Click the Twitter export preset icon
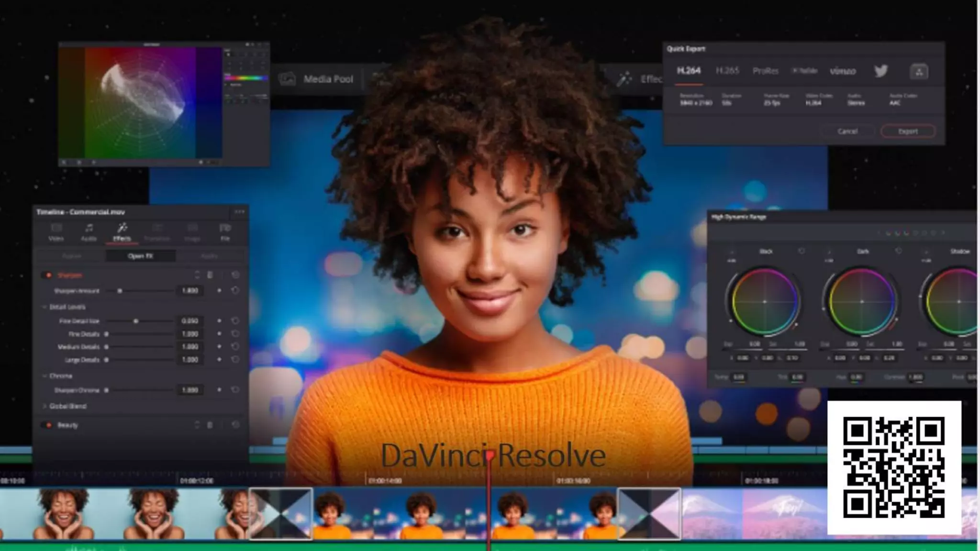The image size is (980, 551). coord(881,71)
